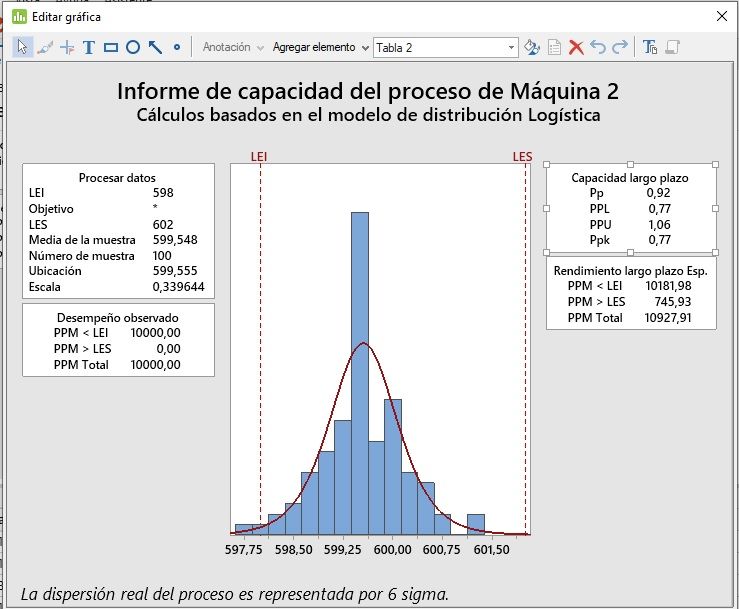Open the Anotación dropdown menu
The height and width of the screenshot is (609, 739).
tap(232, 47)
